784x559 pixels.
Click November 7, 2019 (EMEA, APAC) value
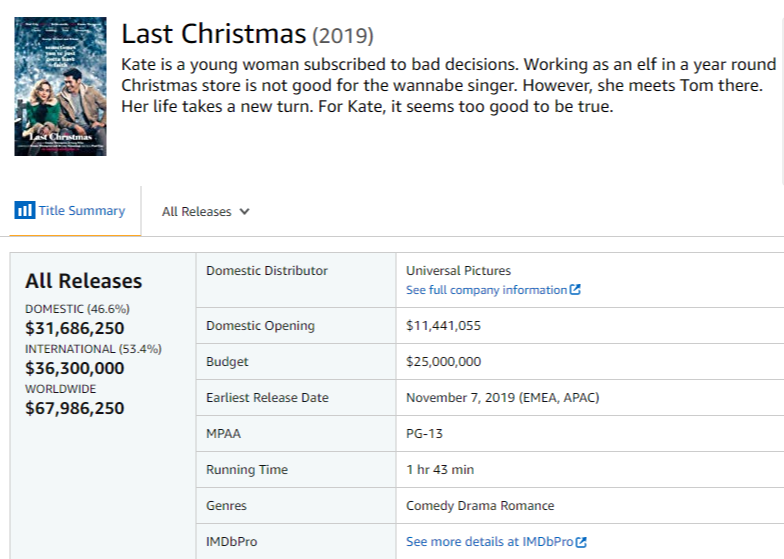tap(502, 398)
